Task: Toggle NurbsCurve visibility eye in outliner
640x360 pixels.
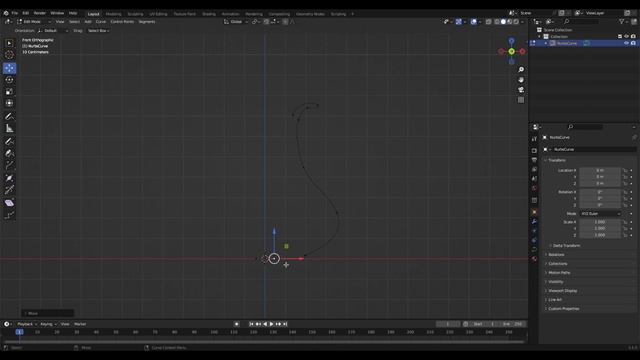Action: [627, 43]
